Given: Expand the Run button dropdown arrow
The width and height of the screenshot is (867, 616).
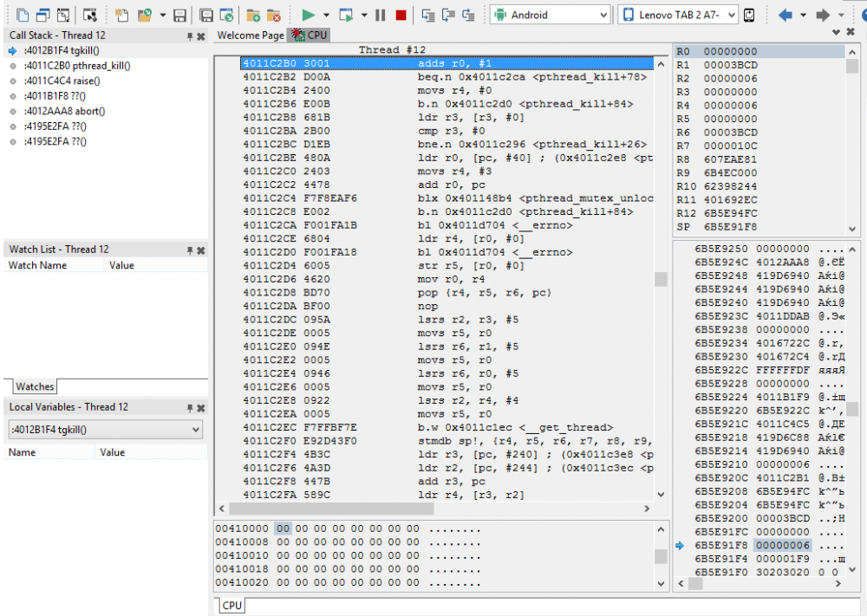Looking at the screenshot, I should point(326,15).
